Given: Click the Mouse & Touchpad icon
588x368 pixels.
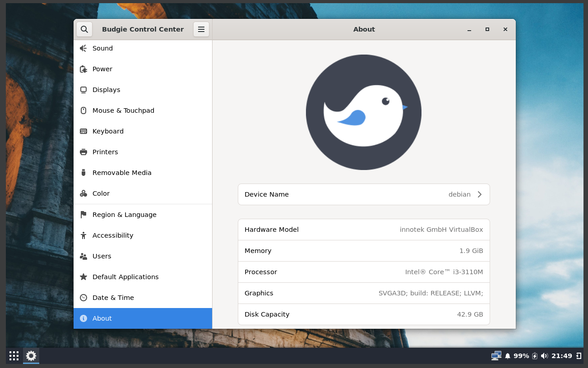Looking at the screenshot, I should tap(83, 110).
